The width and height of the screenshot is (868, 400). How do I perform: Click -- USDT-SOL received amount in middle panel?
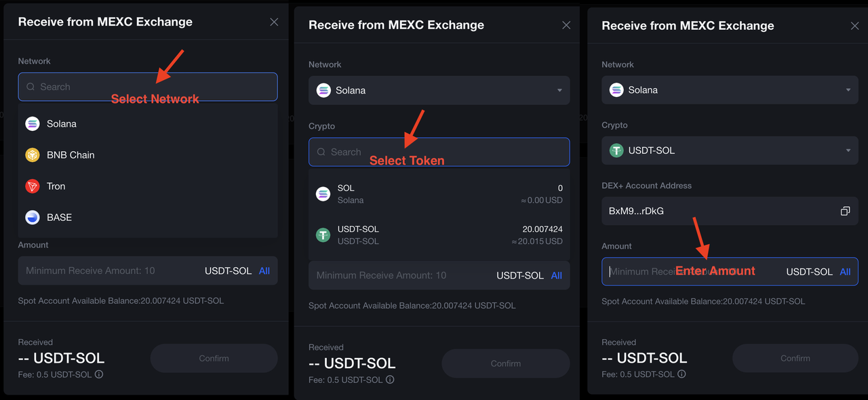point(352,363)
